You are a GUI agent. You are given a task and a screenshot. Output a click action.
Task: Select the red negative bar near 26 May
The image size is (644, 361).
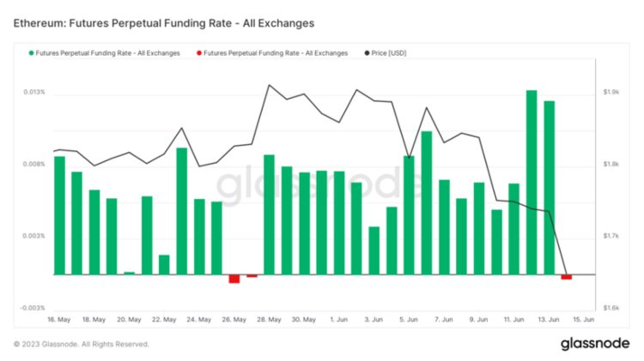tap(234, 279)
